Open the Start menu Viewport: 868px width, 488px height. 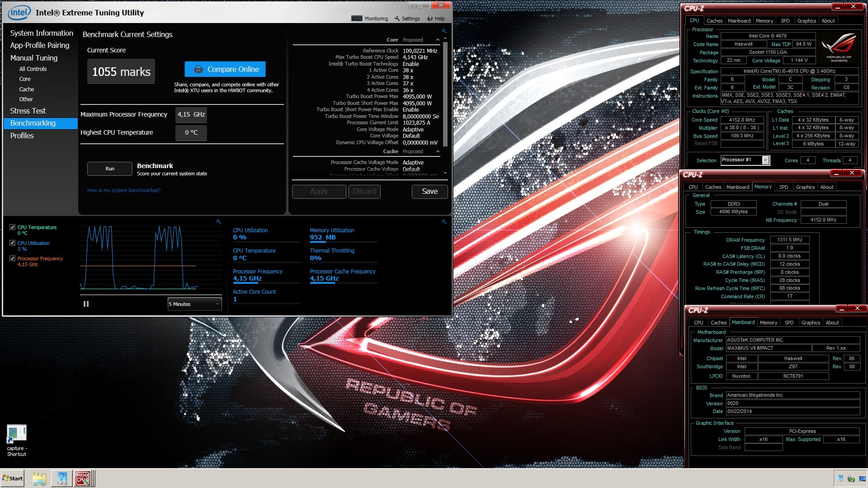13,478
